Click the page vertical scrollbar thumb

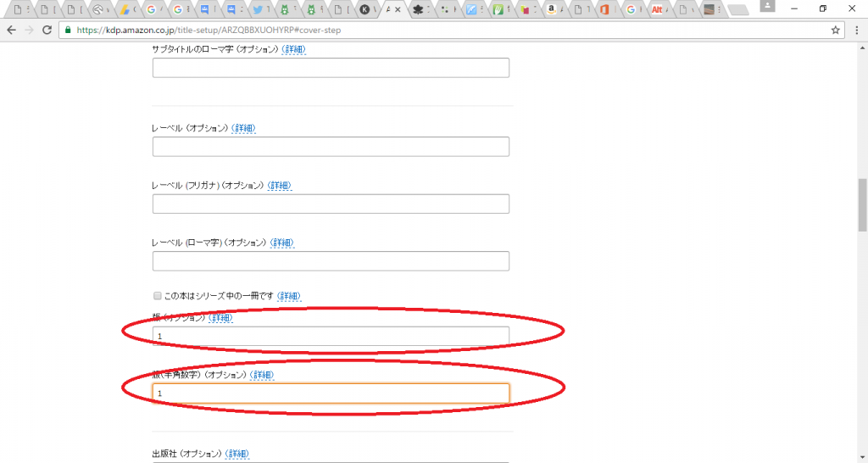click(x=862, y=205)
